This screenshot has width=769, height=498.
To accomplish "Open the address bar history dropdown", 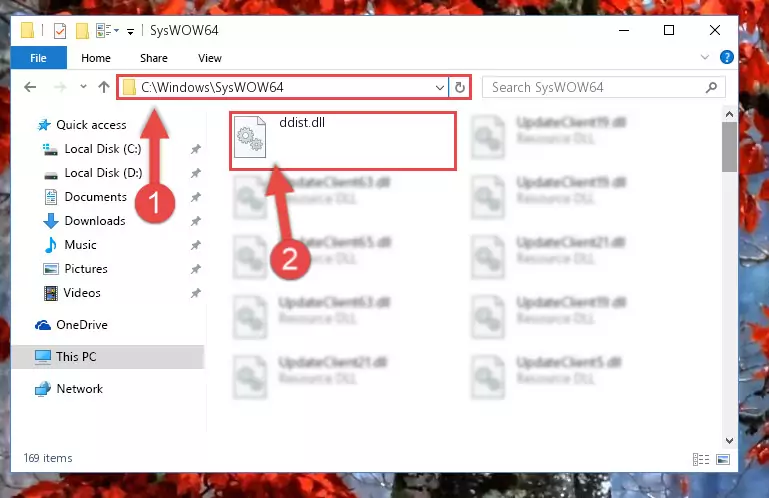I will click(x=439, y=88).
